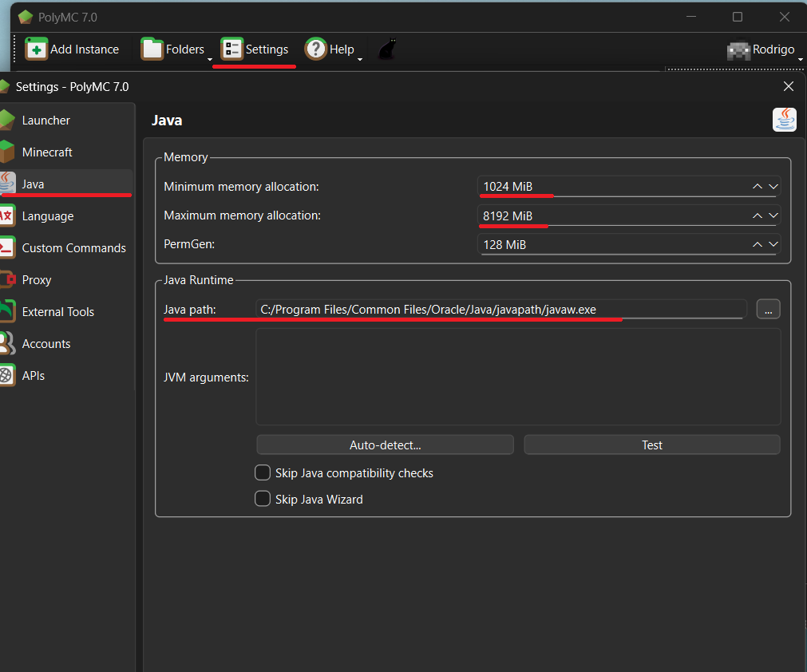Open the Proxy settings page

37,280
